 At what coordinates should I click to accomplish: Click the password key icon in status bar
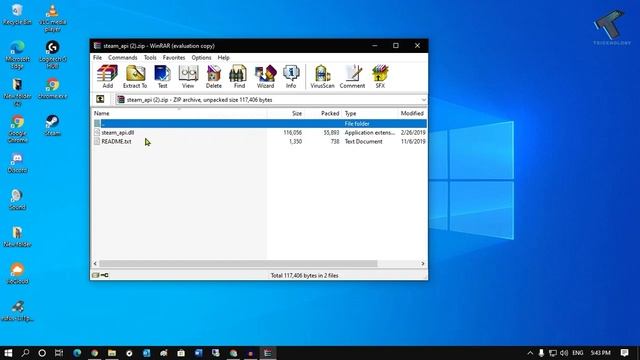(104, 276)
